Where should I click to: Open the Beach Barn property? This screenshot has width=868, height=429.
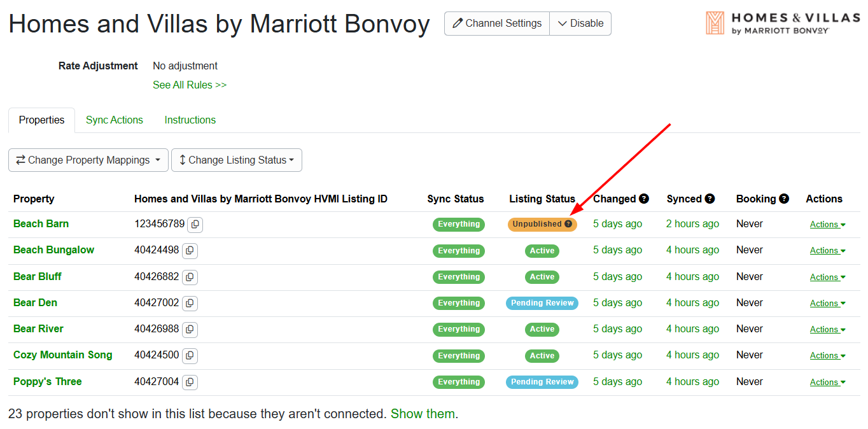tap(41, 224)
